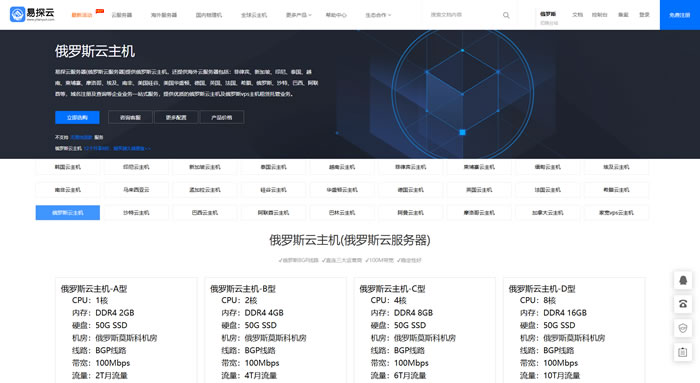700x383 pixels.
Task: Click the red flag badge beside 最新活动
Action: coord(100,11)
